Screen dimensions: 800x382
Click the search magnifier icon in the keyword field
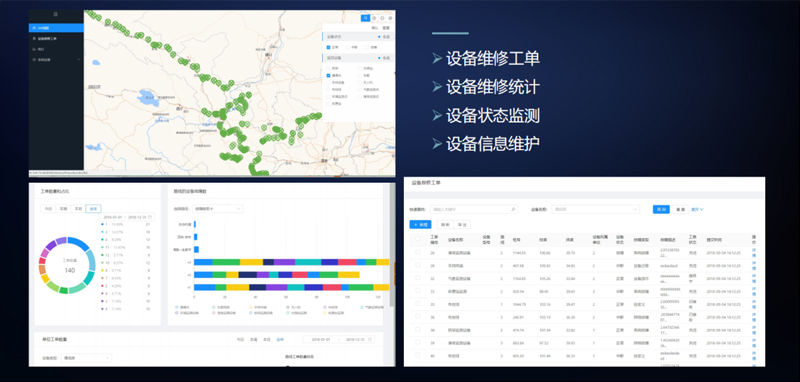click(x=513, y=209)
